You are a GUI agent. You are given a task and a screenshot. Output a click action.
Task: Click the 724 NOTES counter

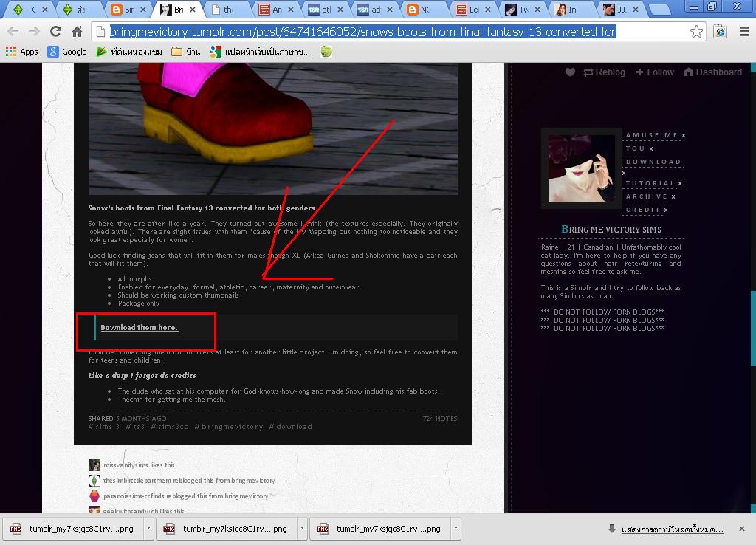click(x=440, y=419)
